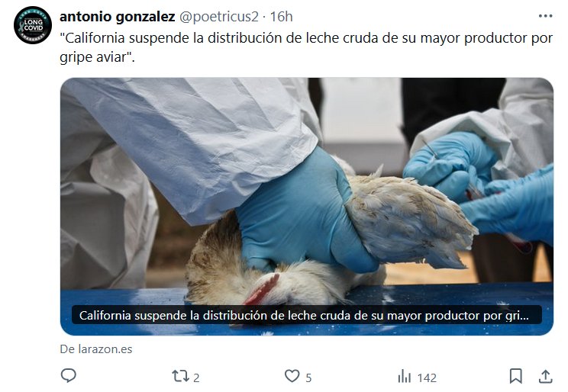Click the reply speech bubble icon

coord(68,376)
